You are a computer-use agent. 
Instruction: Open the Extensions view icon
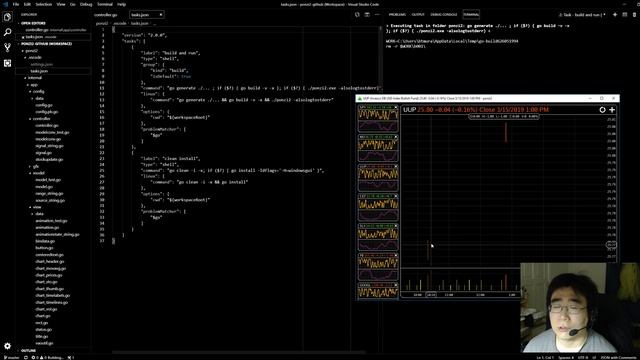click(x=7, y=63)
